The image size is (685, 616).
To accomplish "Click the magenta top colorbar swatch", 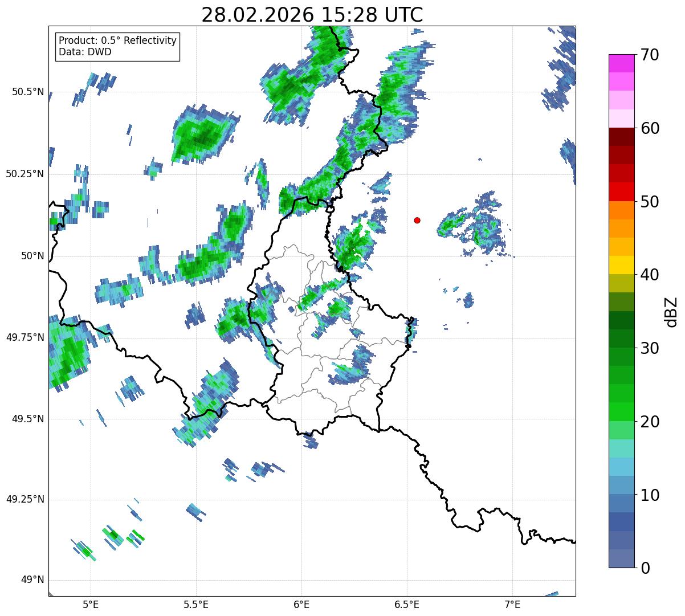I will 622,63.
